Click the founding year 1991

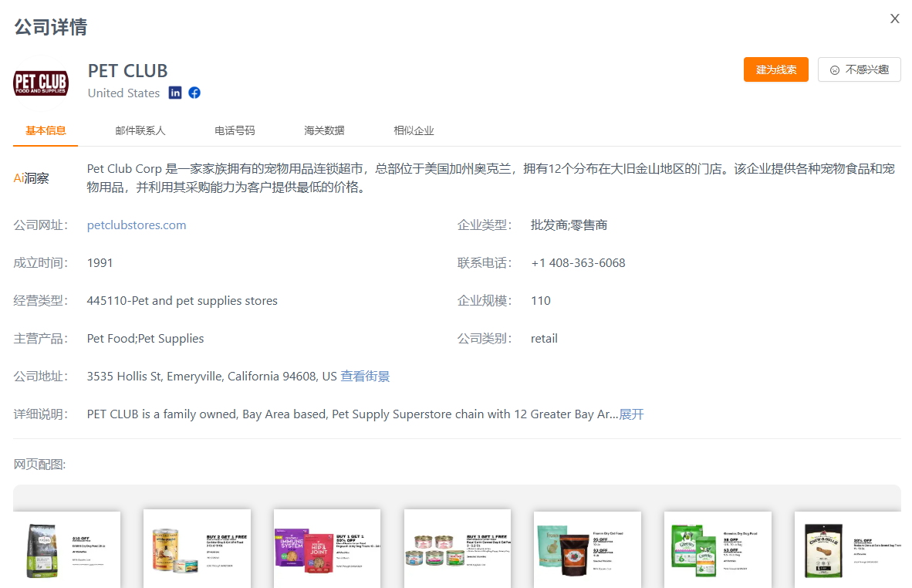point(100,263)
